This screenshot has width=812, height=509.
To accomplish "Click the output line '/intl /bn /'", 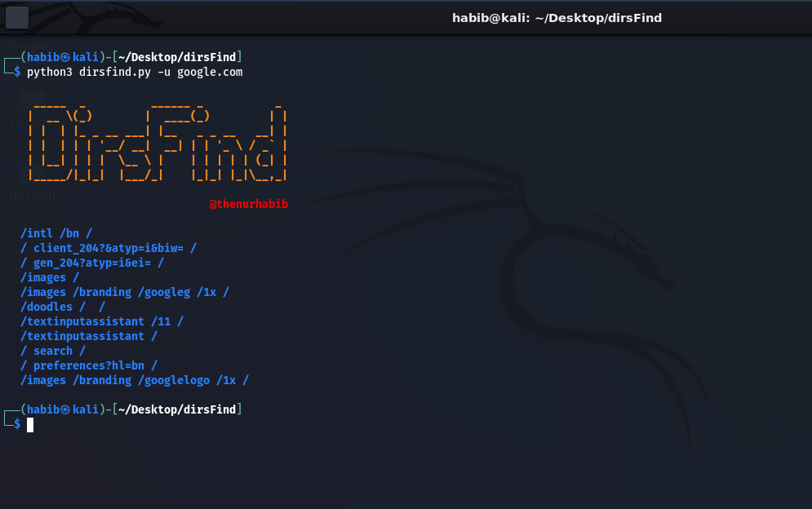I will 56,233.
